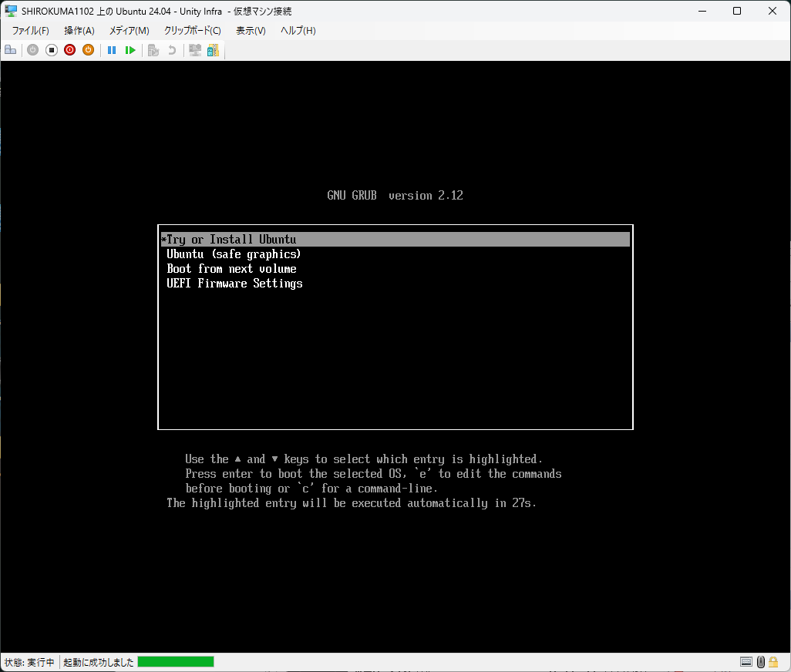Send Ctrl+Alt+Del using the keyboard toolbar icon
The height and width of the screenshot is (672, 791).
(10, 50)
